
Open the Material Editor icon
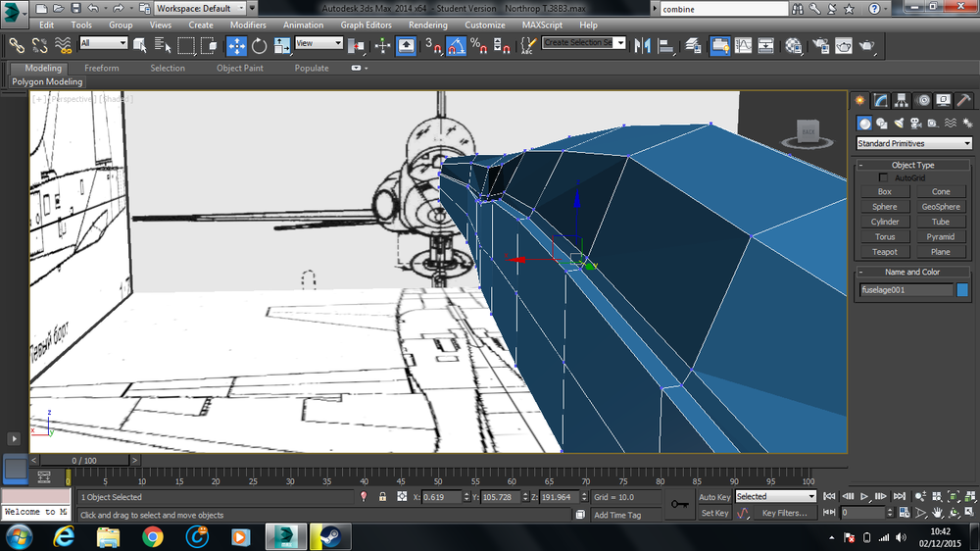click(794, 45)
